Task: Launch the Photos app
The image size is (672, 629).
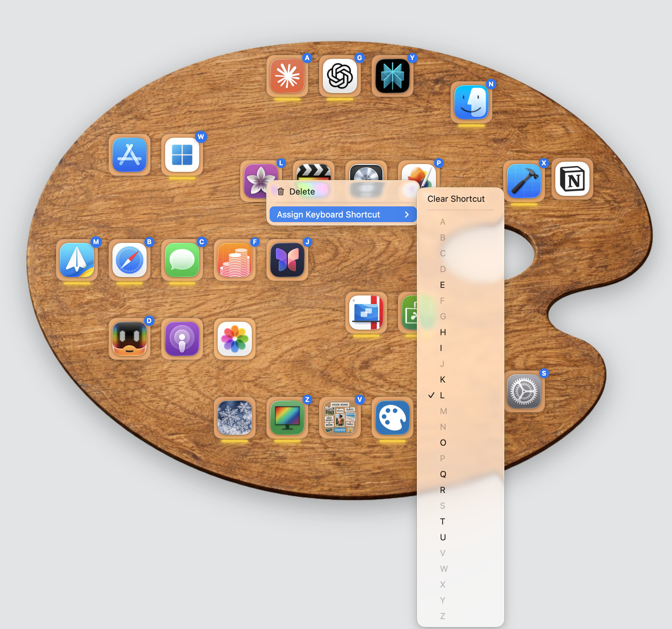Action: tap(235, 339)
